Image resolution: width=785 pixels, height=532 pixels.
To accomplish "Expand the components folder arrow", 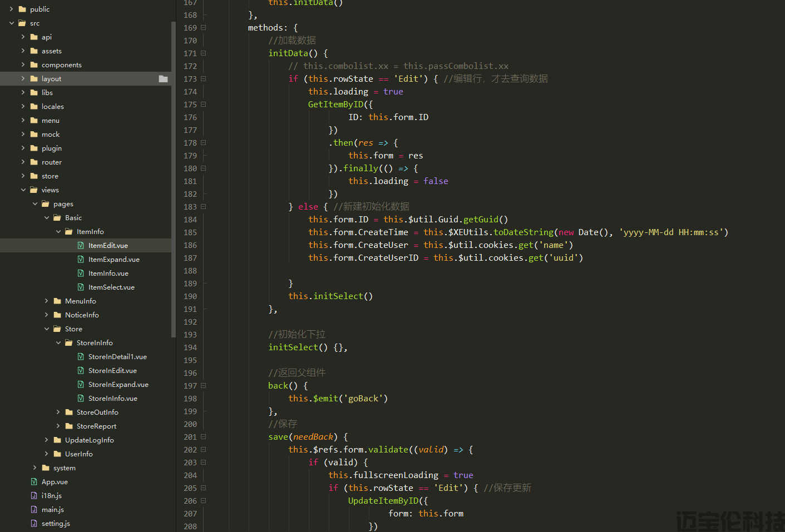I will tap(23, 64).
